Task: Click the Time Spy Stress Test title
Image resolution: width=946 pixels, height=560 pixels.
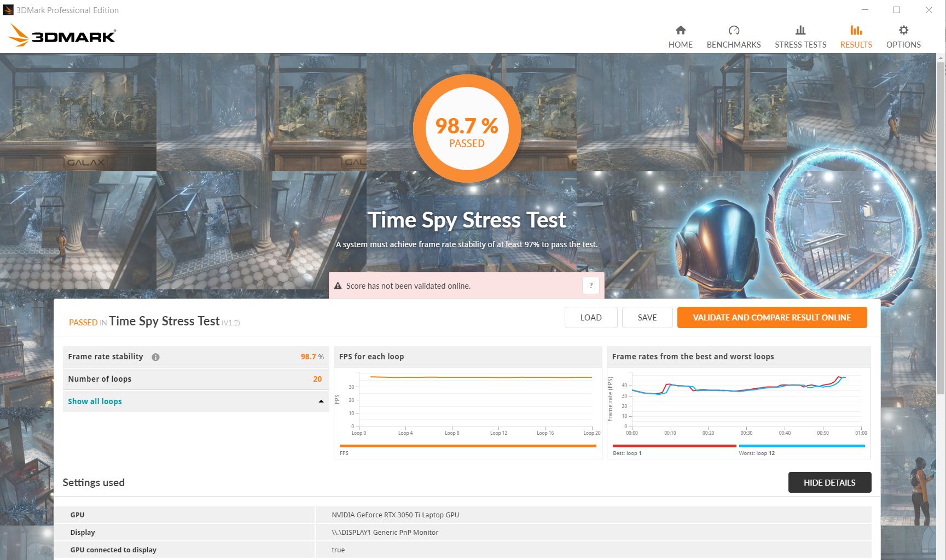Action: pos(467,220)
